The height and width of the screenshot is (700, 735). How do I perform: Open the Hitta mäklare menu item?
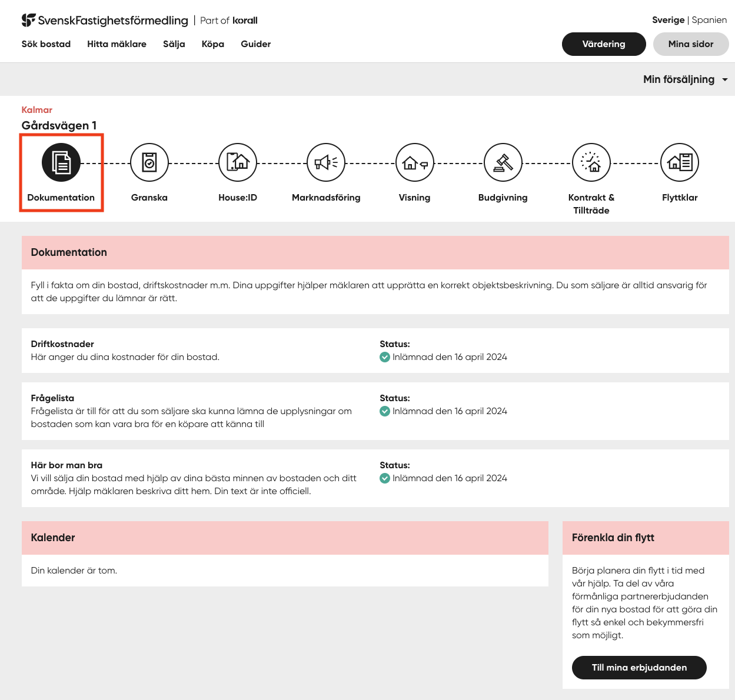(117, 44)
